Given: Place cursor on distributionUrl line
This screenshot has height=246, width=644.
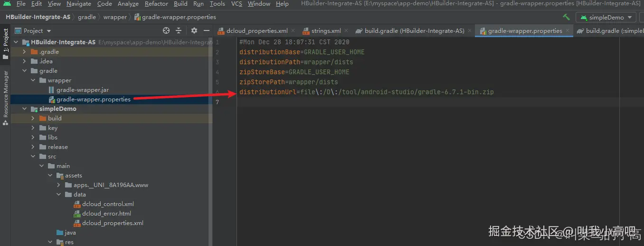Looking at the screenshot, I should pyautogui.click(x=367, y=92).
